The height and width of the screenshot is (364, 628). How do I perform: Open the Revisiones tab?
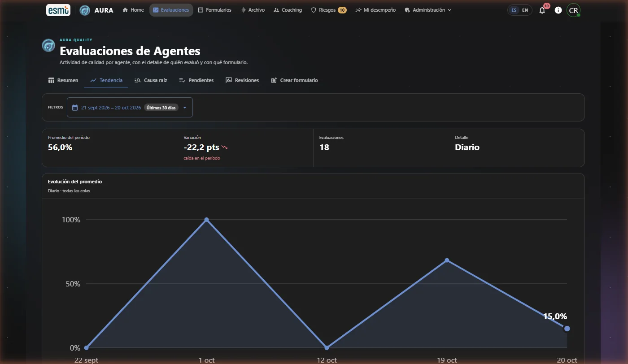(242, 80)
